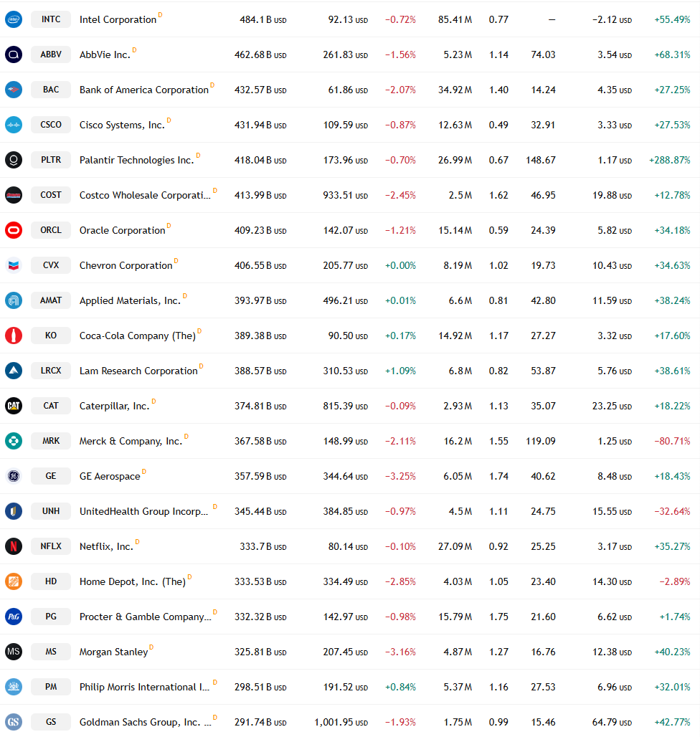Click the Coca-Cola logo icon
The width and height of the screenshot is (700, 737).
[x=14, y=335]
